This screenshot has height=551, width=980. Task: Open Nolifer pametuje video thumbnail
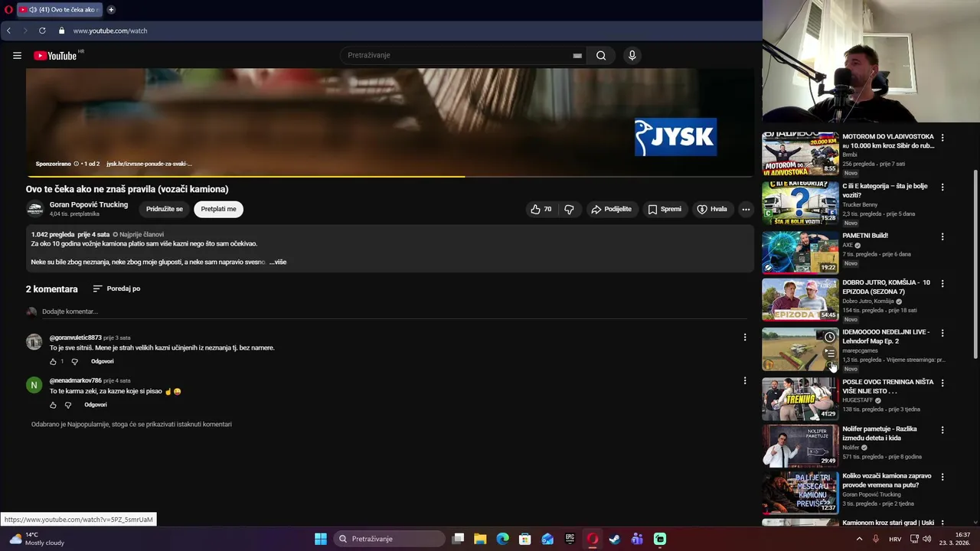tap(800, 445)
